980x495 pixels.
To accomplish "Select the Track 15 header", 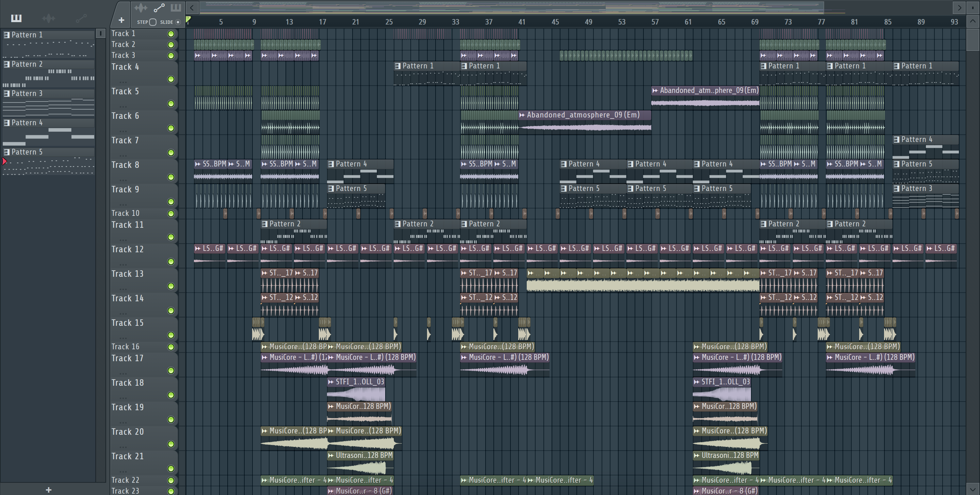I will tap(144, 329).
